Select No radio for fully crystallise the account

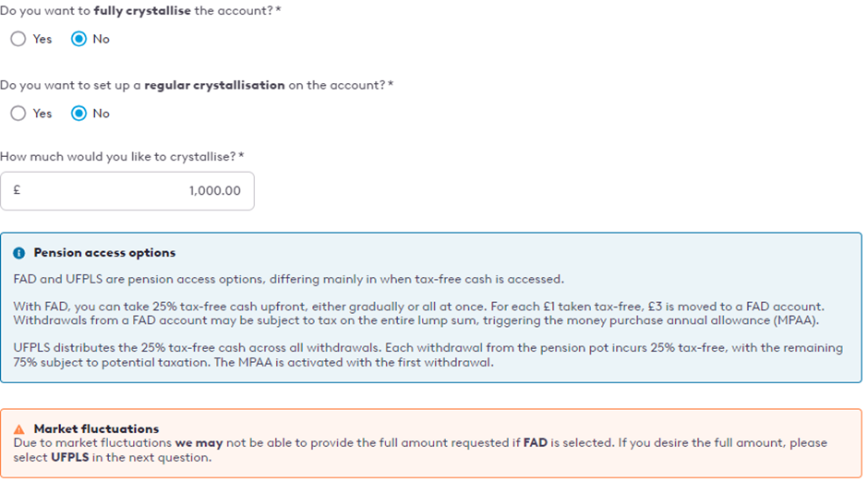[x=78, y=39]
